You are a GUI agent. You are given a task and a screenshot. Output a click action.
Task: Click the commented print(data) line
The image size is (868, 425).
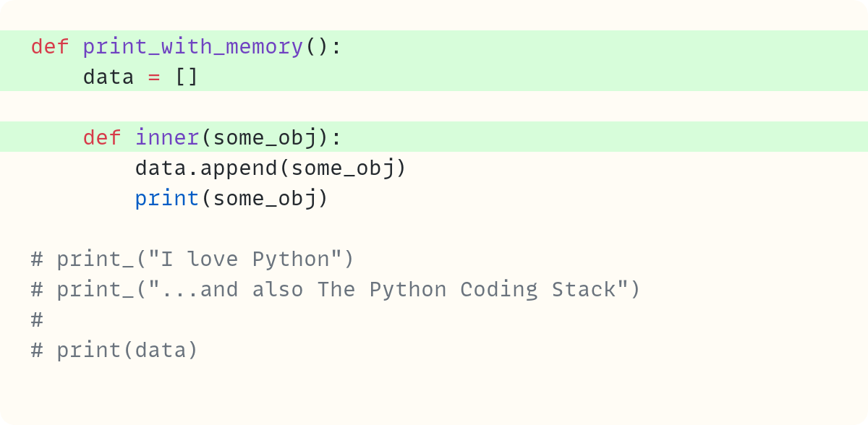pos(114,351)
